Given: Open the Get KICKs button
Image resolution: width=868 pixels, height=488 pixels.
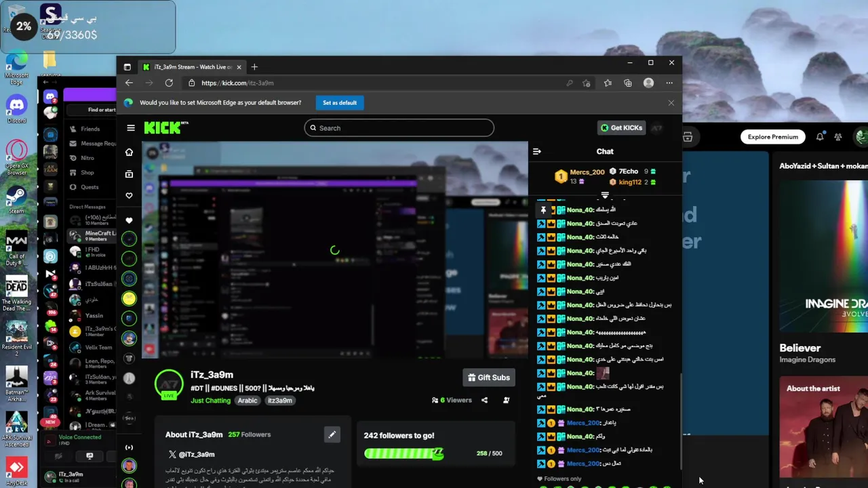Looking at the screenshot, I should (621, 127).
